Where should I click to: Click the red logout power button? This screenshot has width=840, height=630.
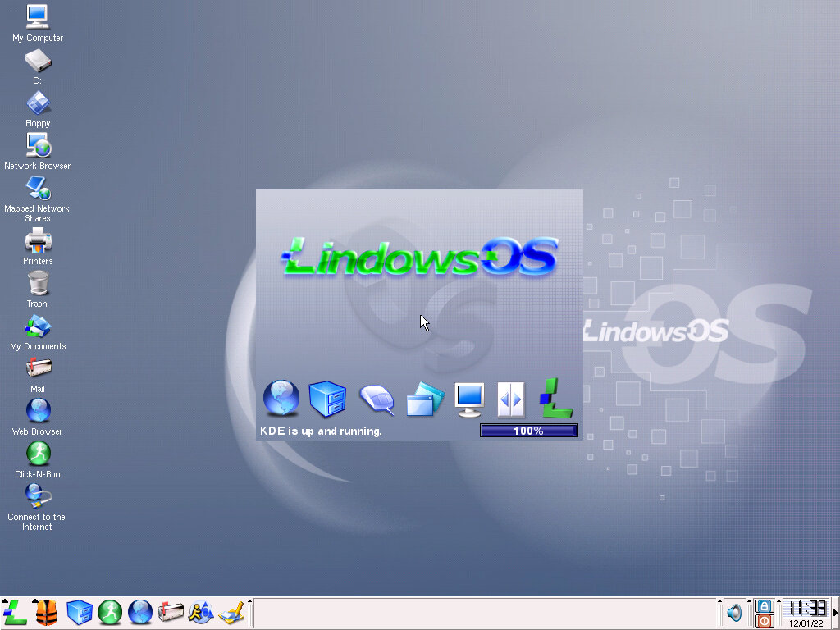[764, 621]
